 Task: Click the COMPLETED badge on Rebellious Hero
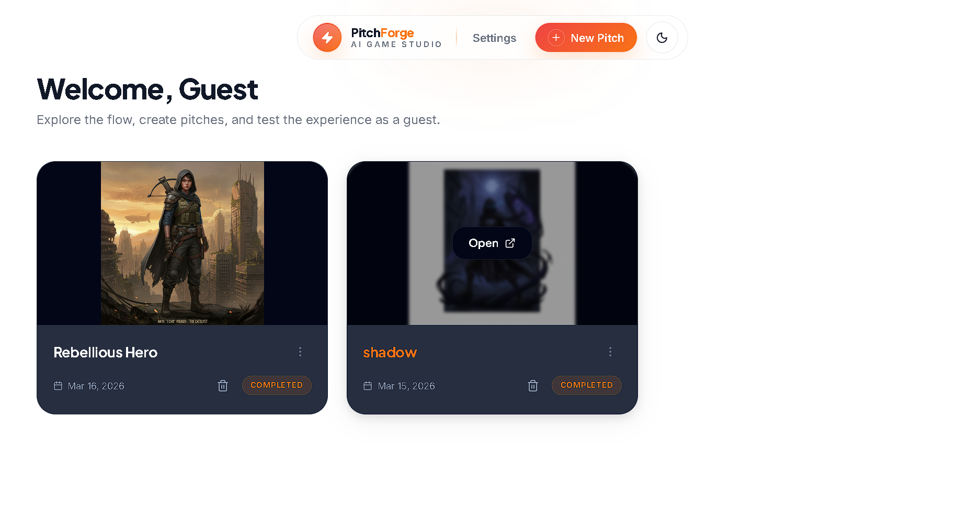click(x=277, y=385)
